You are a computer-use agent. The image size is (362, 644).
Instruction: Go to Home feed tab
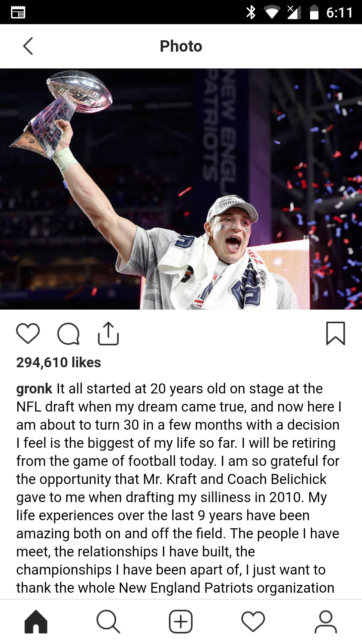pyautogui.click(x=36, y=622)
